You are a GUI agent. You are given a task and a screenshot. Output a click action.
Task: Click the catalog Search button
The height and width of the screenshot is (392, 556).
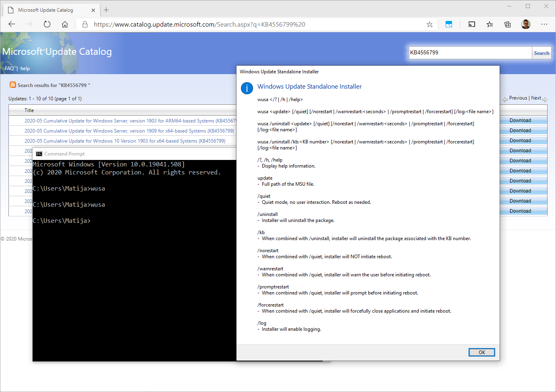541,53
